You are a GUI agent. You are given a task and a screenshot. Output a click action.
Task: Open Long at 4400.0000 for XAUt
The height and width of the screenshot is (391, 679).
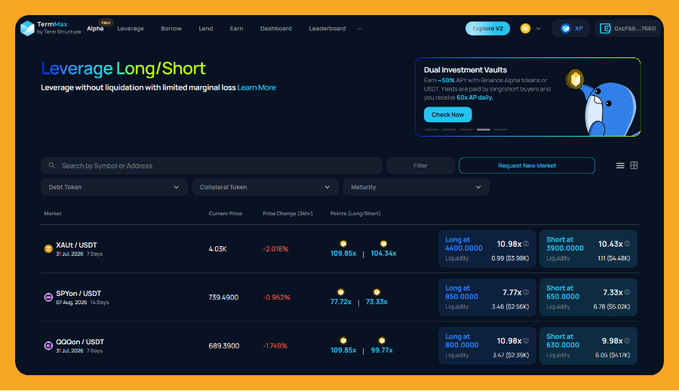tap(487, 249)
